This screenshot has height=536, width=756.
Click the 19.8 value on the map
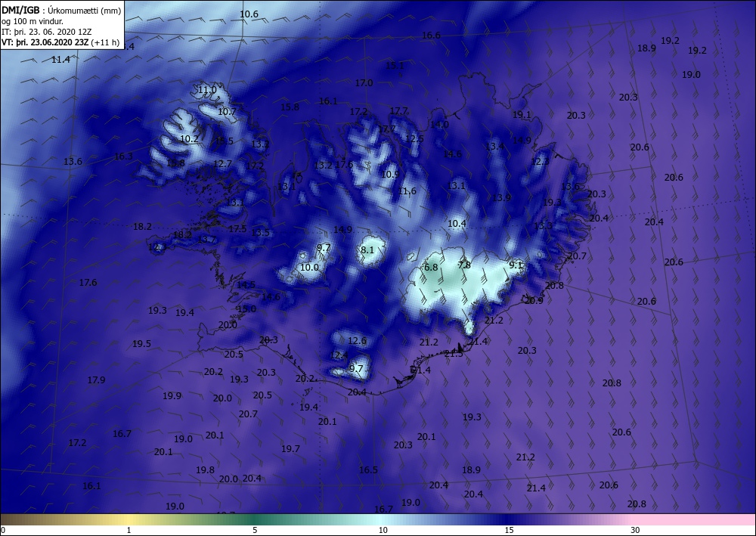205,469
